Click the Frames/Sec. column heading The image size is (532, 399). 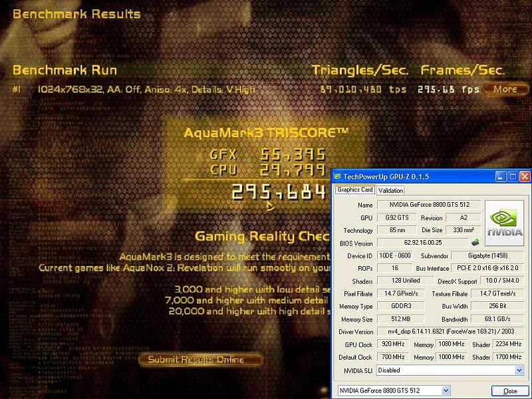tap(463, 70)
